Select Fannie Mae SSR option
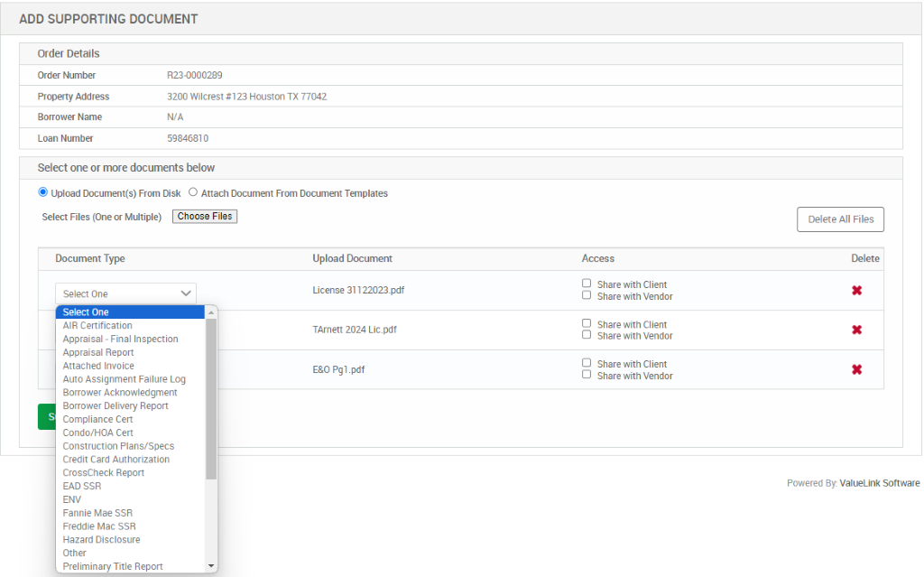This screenshot has width=924, height=577. (130, 513)
